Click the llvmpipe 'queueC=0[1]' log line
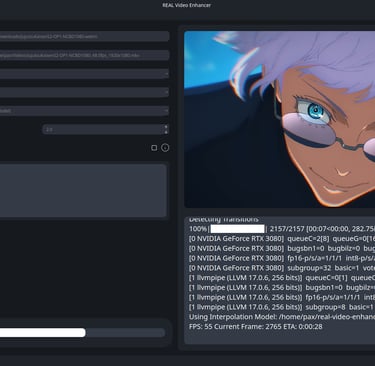375x366 pixels. (x=282, y=278)
